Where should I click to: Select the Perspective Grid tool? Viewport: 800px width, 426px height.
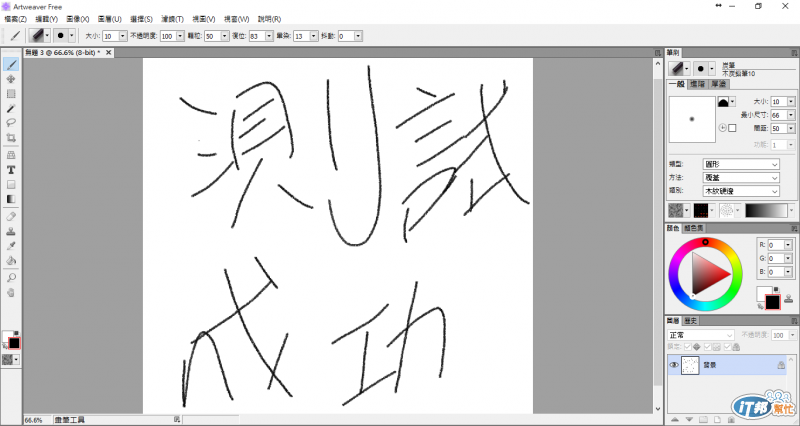11,155
